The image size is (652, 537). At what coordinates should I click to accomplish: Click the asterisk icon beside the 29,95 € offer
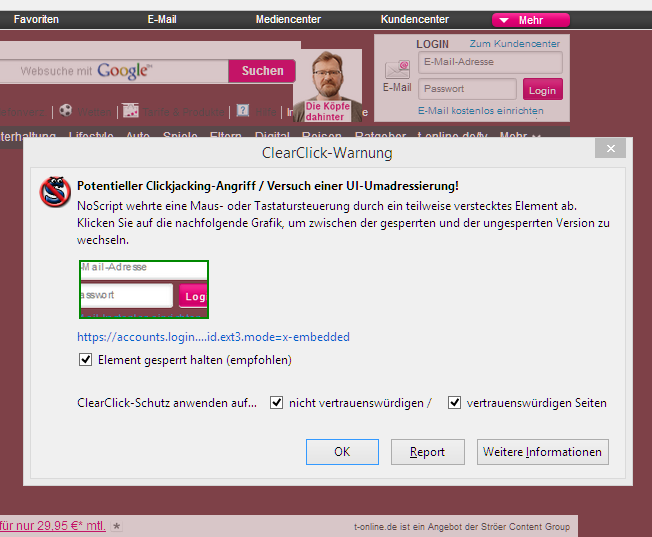pos(117,526)
